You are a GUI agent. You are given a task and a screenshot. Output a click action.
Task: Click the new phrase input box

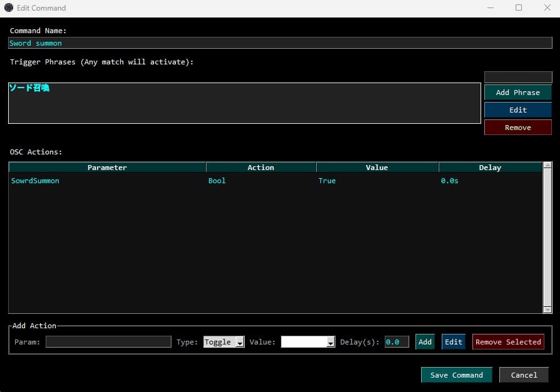click(517, 77)
